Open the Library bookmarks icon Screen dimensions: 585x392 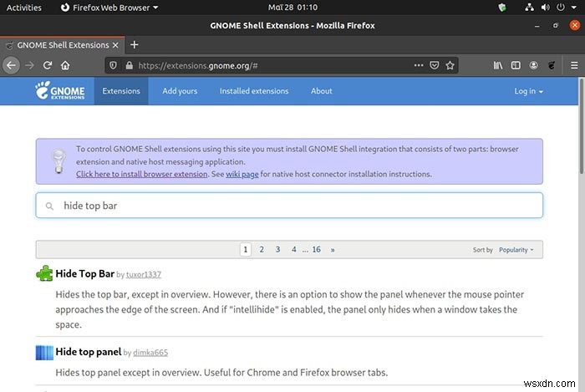click(498, 66)
